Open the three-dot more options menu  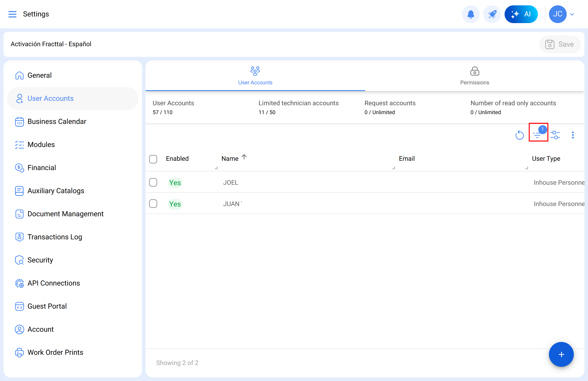(x=572, y=135)
